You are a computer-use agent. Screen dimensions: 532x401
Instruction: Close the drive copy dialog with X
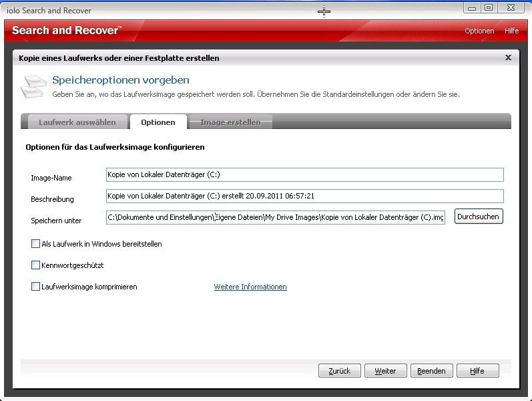point(508,57)
